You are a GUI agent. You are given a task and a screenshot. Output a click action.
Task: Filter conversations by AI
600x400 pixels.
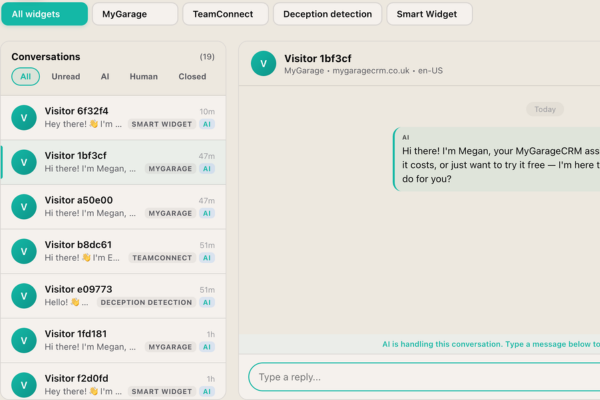(105, 77)
